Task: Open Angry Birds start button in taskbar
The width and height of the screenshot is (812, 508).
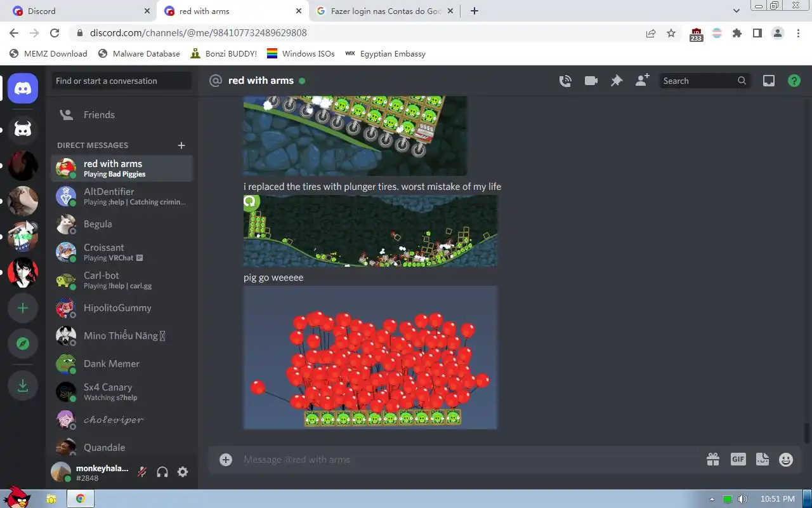Action: 17,497
